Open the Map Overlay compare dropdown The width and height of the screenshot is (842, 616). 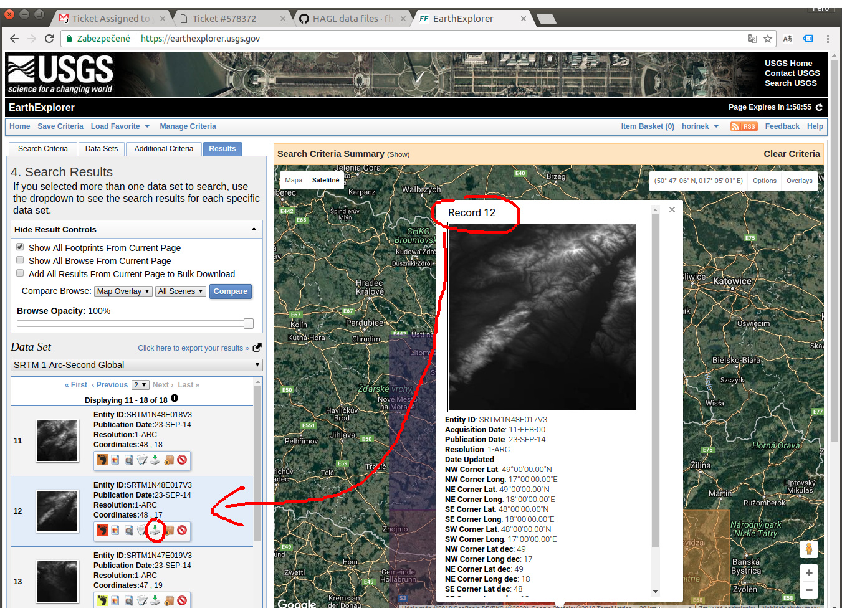coord(123,291)
